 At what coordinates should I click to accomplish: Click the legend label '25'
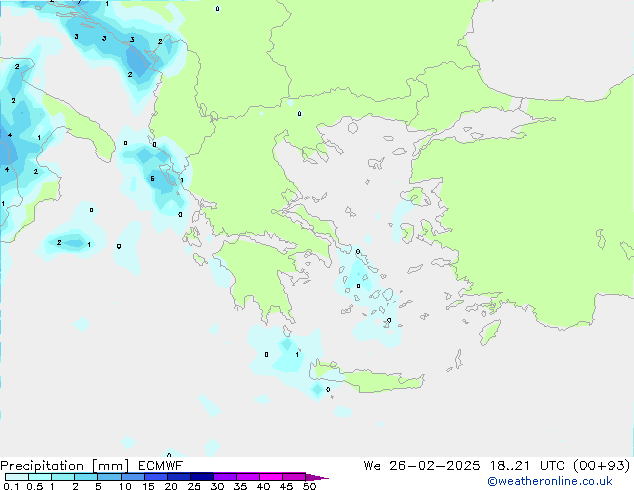pyautogui.click(x=194, y=486)
